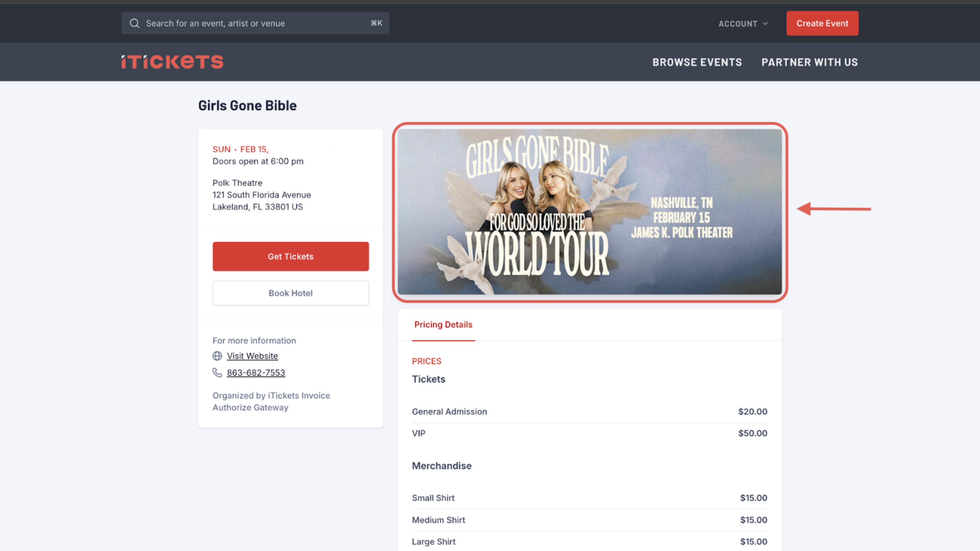Click the PRICES label
Screen dimensions: 980x551
(427, 361)
